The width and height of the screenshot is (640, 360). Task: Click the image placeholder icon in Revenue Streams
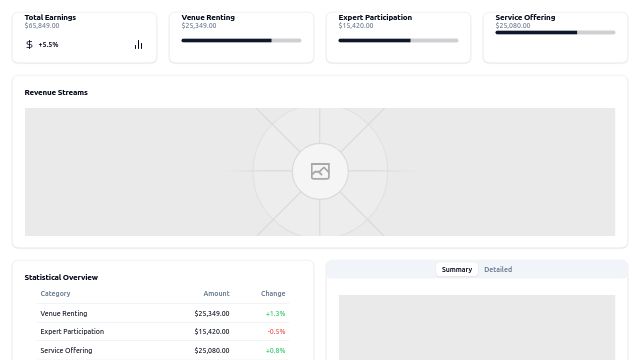click(x=320, y=171)
